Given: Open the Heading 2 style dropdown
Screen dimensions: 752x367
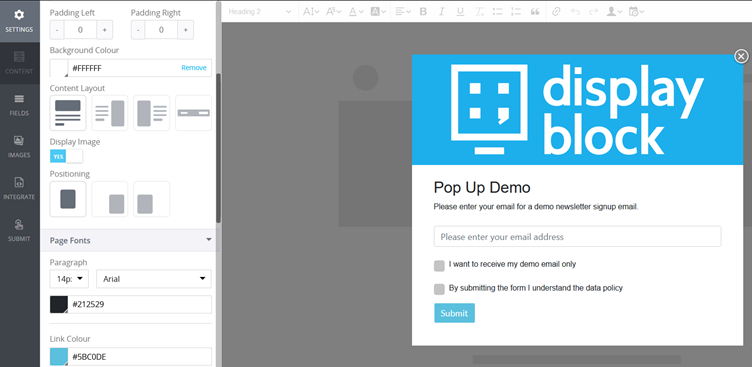Looking at the screenshot, I should coord(259,12).
